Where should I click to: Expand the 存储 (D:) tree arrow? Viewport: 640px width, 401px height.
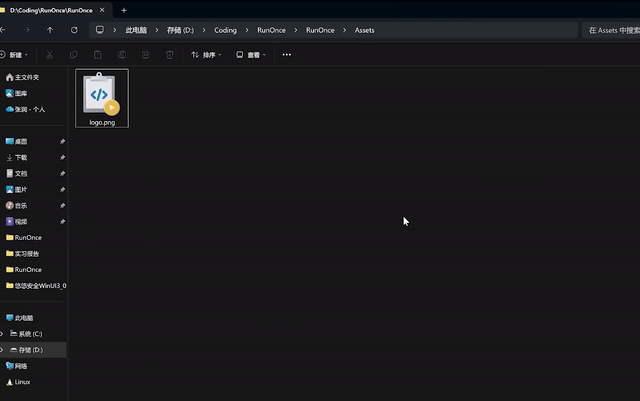point(2,350)
